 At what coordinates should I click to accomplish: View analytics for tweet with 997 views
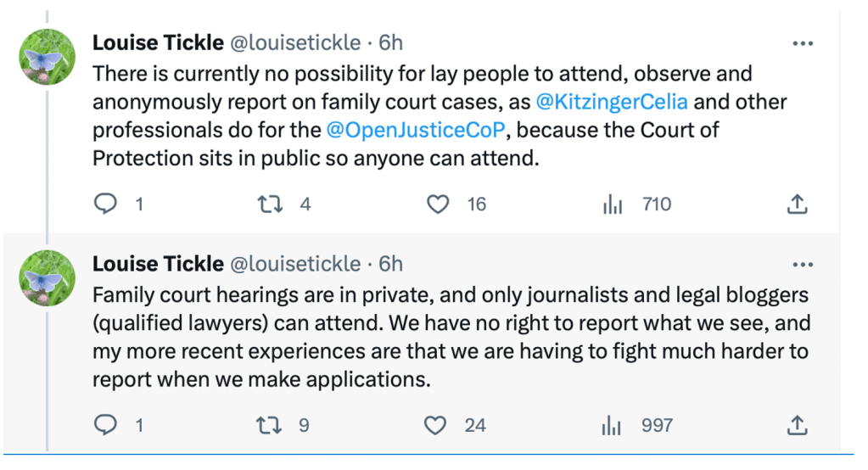(x=613, y=425)
